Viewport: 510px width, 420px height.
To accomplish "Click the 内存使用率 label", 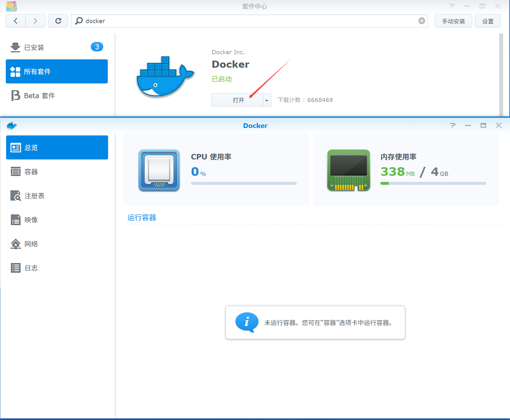I will coord(398,157).
